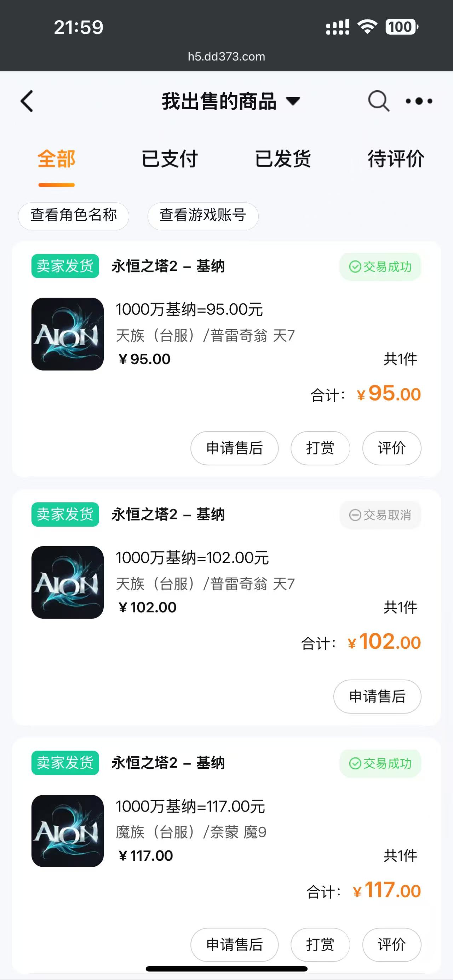Open the three-dot more menu
453x980 pixels.
tap(419, 101)
